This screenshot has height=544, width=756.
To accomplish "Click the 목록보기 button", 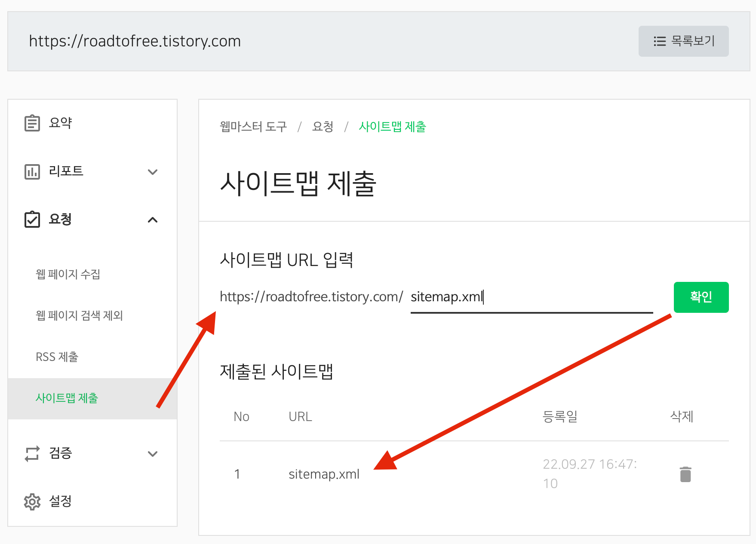I will (683, 41).
